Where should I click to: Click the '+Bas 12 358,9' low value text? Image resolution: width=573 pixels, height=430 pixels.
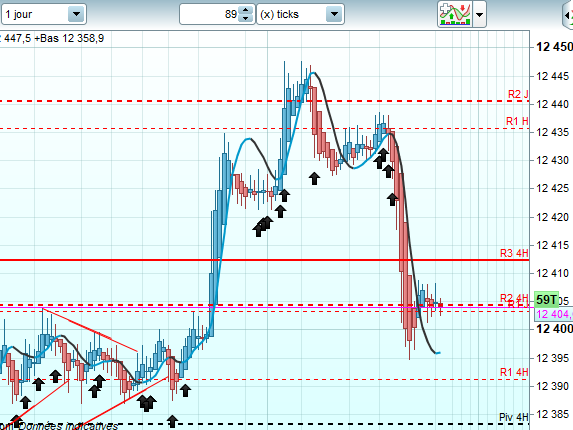pos(69,38)
